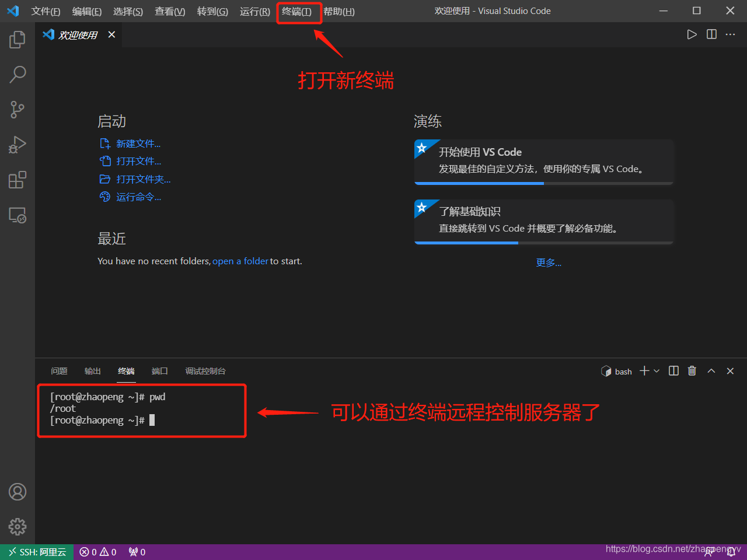Open the Run and Debug view

18,145
